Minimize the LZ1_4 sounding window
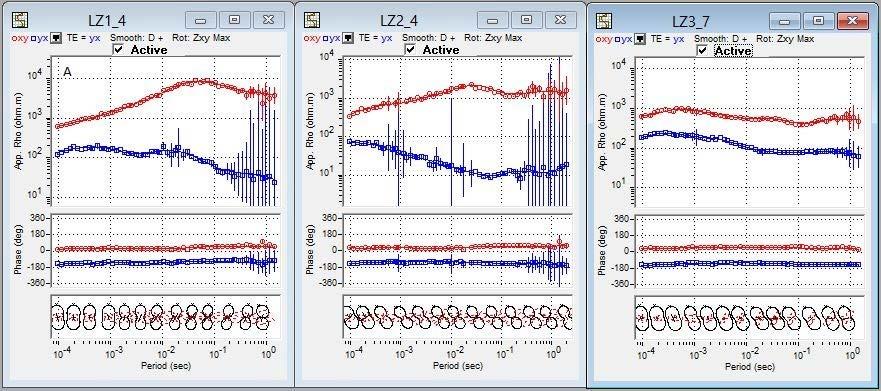 click(201, 20)
